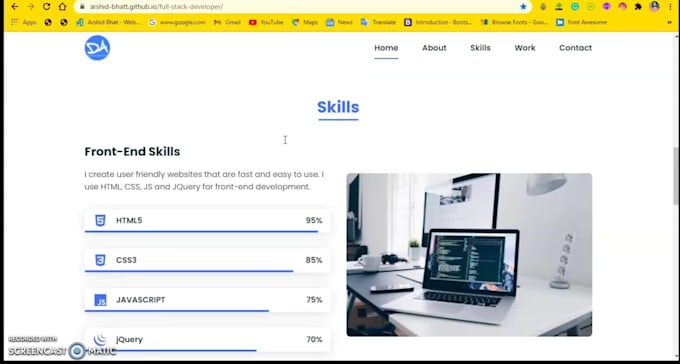Open the Introduction - Bootstrap bookmark
Screen dimensions: 680x364
click(x=438, y=23)
